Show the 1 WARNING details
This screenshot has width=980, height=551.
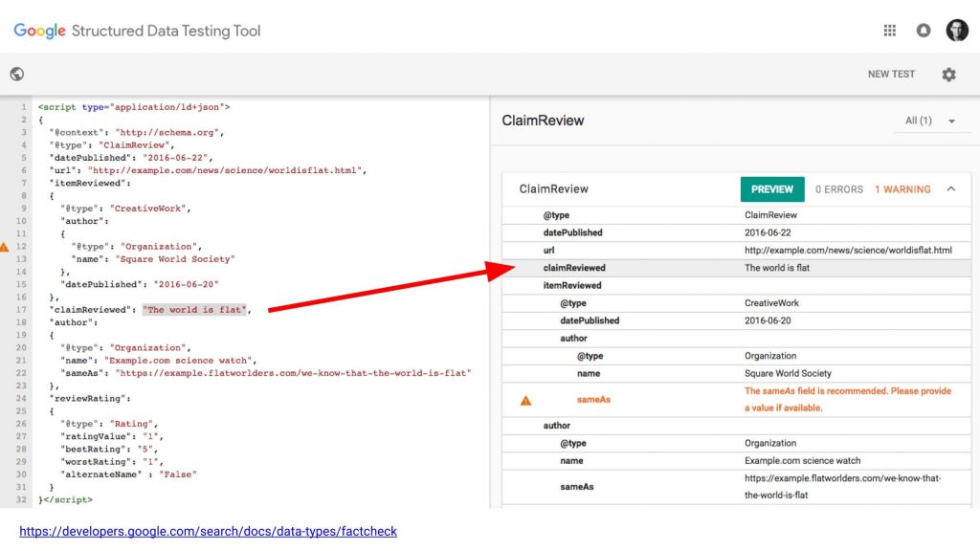pyautogui.click(x=902, y=189)
